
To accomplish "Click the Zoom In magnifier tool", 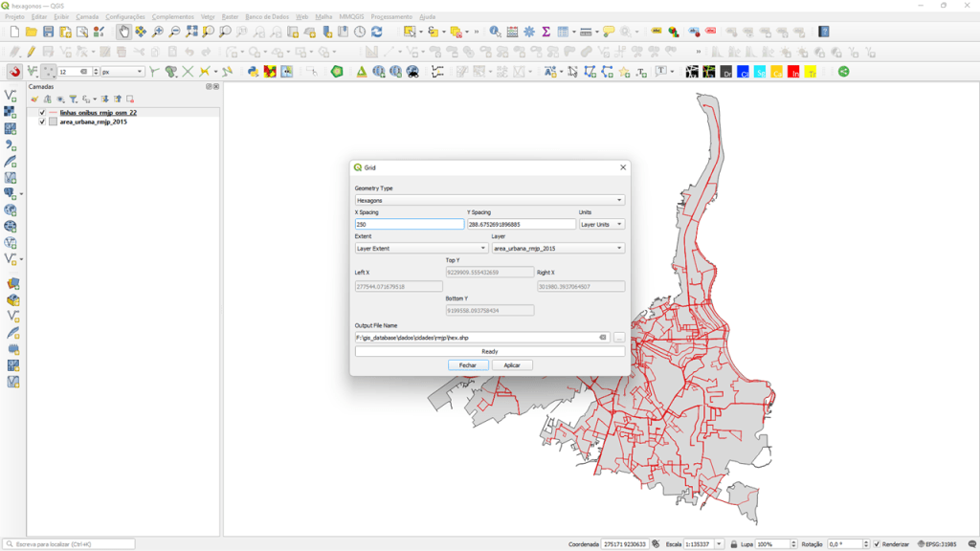I will (158, 32).
